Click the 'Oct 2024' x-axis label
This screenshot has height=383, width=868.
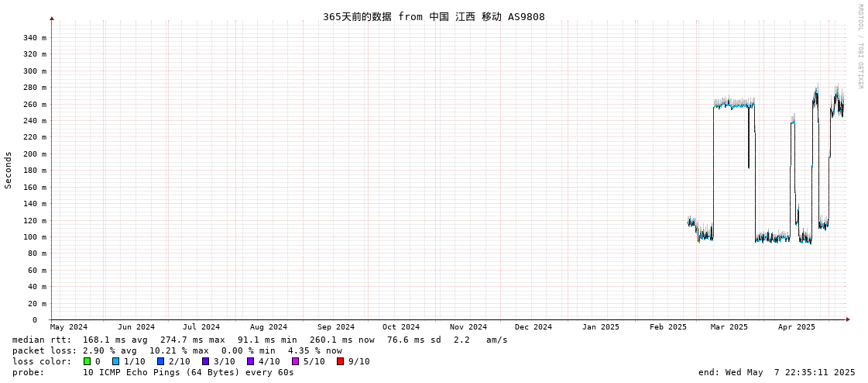pyautogui.click(x=401, y=327)
